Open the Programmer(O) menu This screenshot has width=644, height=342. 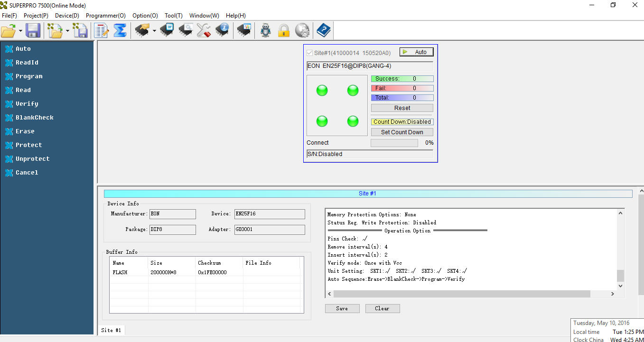pos(105,15)
